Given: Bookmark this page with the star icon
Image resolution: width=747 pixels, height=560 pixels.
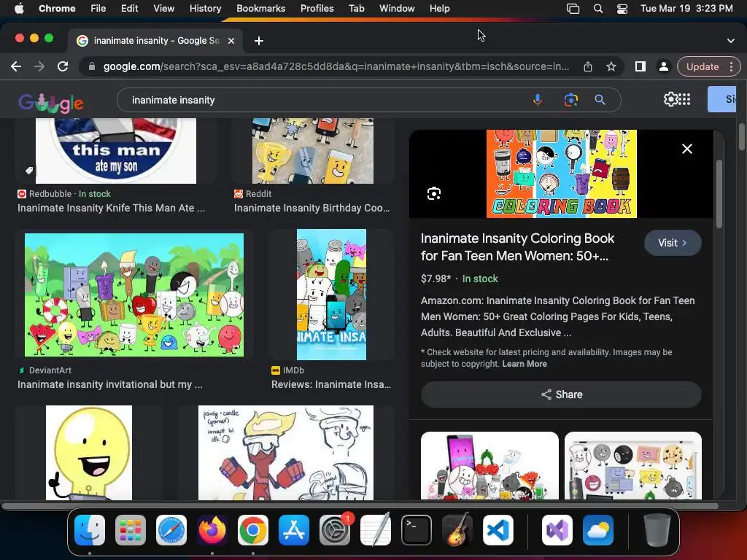Looking at the screenshot, I should 611,66.
